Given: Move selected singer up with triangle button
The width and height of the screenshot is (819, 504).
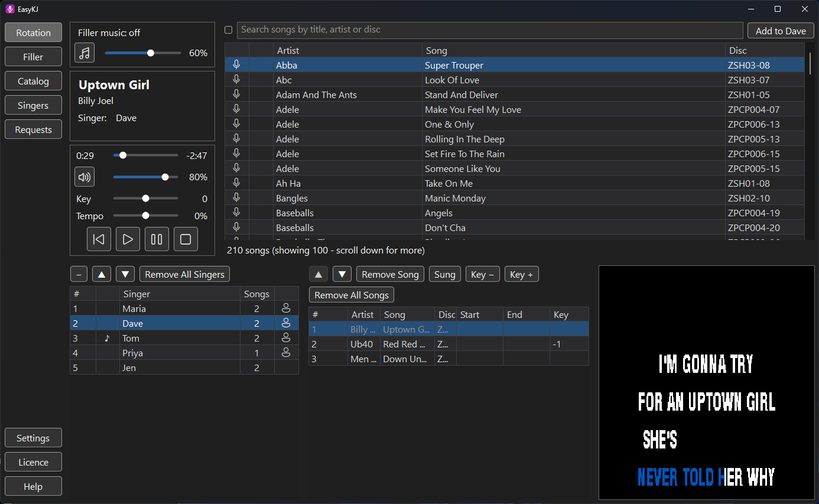Looking at the screenshot, I should point(102,274).
